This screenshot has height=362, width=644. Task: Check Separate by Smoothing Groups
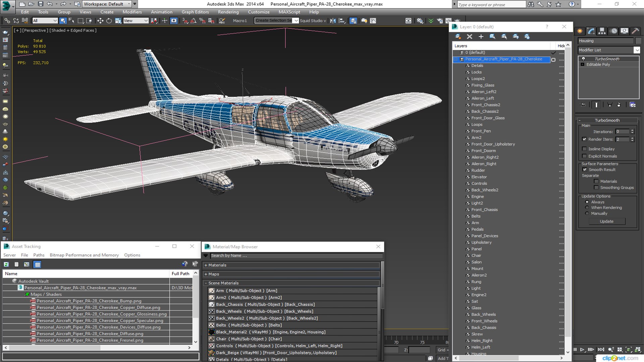point(596,188)
